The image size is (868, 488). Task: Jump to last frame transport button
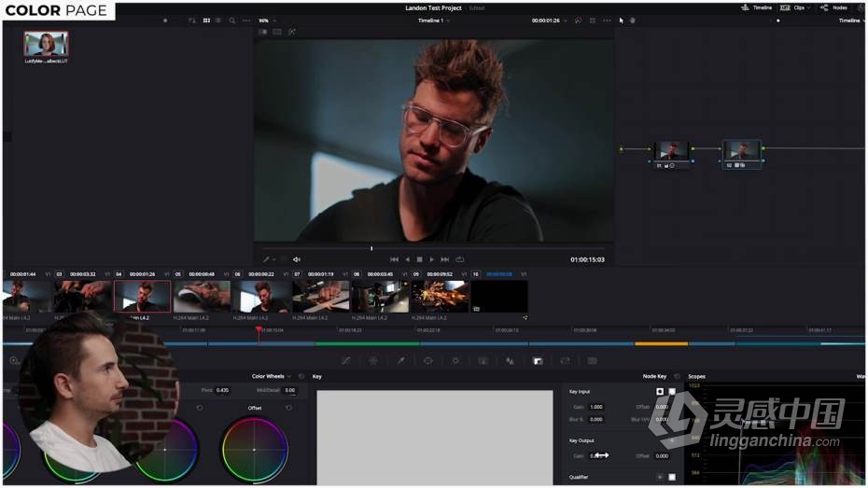[x=444, y=259]
